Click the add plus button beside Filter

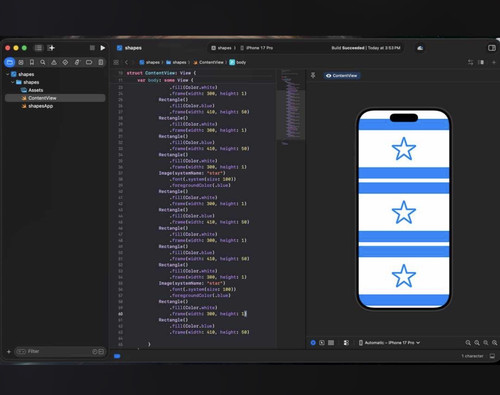click(x=9, y=351)
